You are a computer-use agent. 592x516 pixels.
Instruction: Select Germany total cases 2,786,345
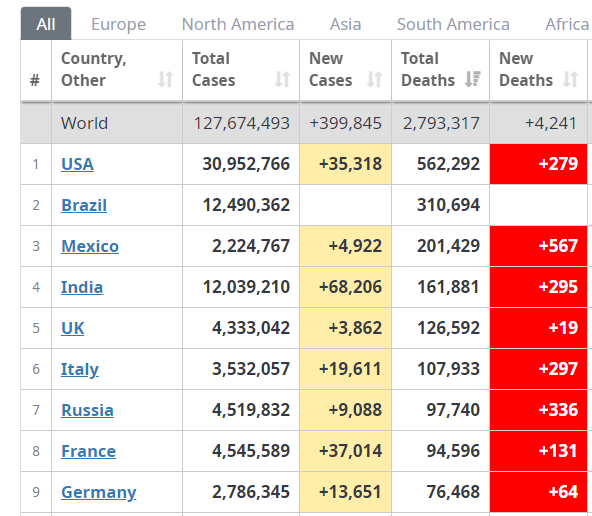(x=251, y=493)
